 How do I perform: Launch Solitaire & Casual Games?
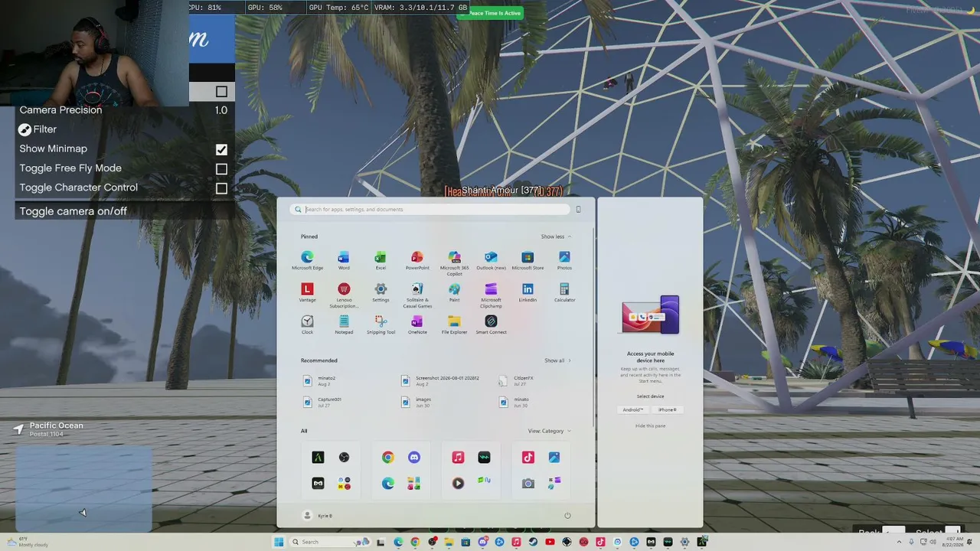[x=417, y=295]
